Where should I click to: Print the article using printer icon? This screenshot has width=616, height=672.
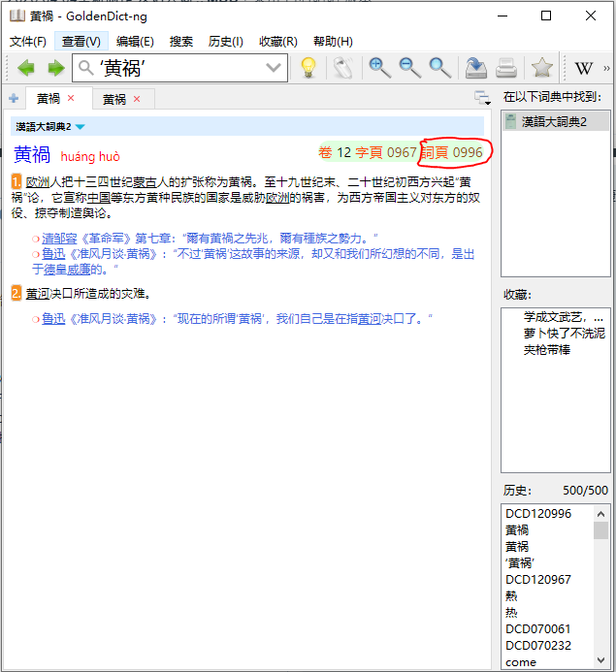coord(506,68)
